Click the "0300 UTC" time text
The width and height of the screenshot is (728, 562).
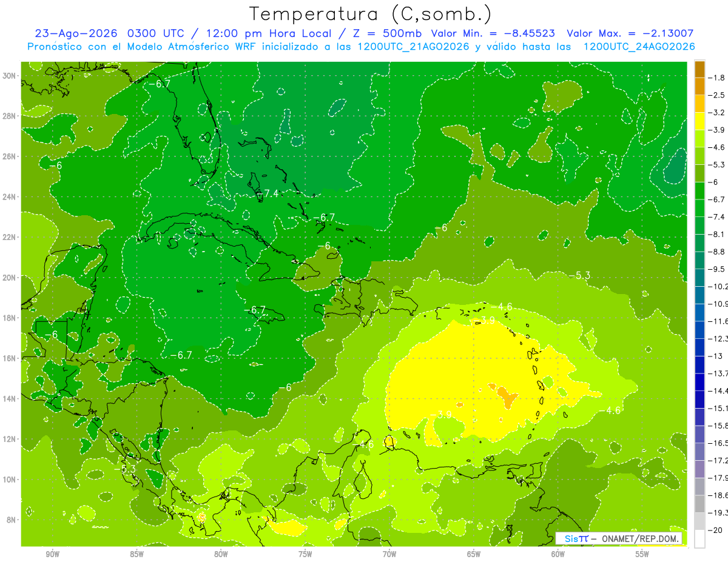coord(157,33)
